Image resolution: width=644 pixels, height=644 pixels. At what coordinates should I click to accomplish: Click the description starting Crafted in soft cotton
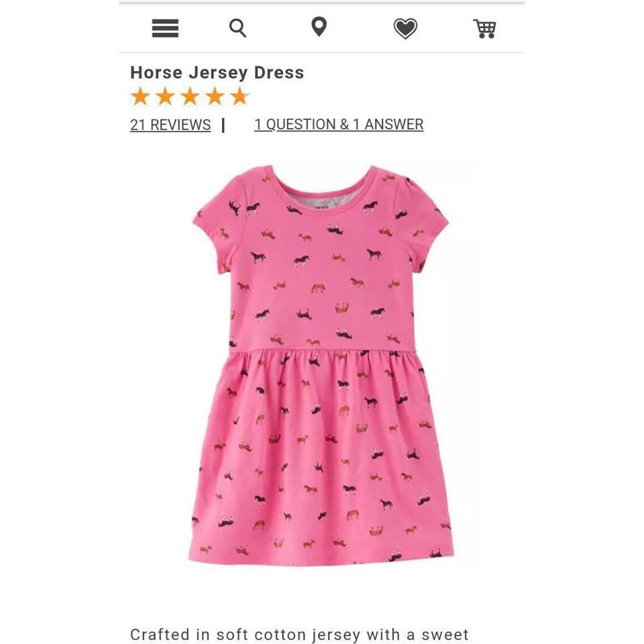pos(299,634)
